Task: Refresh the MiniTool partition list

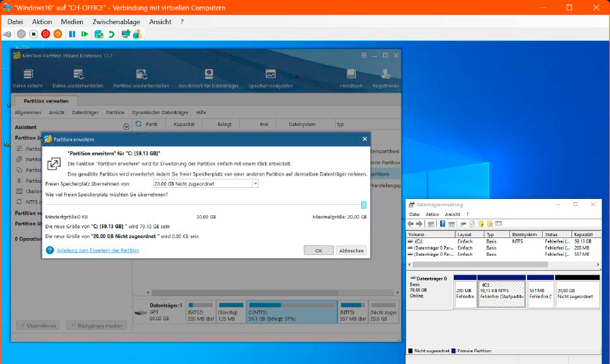Action: (138, 124)
